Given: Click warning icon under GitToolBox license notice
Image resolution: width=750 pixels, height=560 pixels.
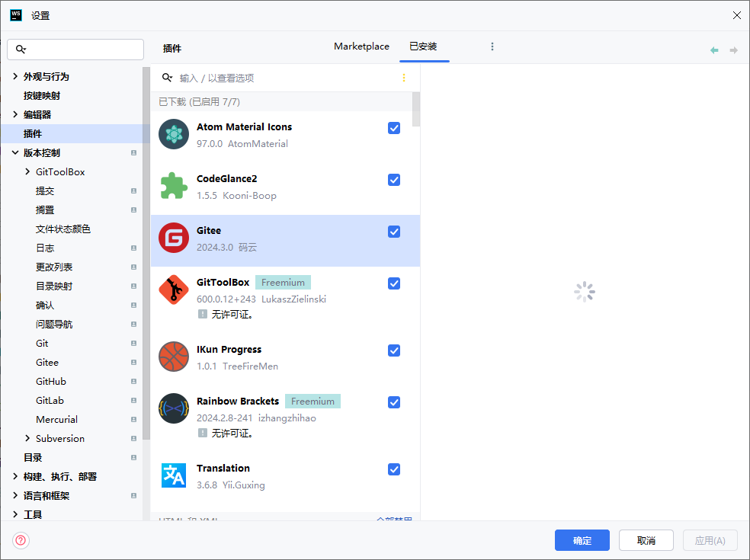Looking at the screenshot, I should coord(203,314).
